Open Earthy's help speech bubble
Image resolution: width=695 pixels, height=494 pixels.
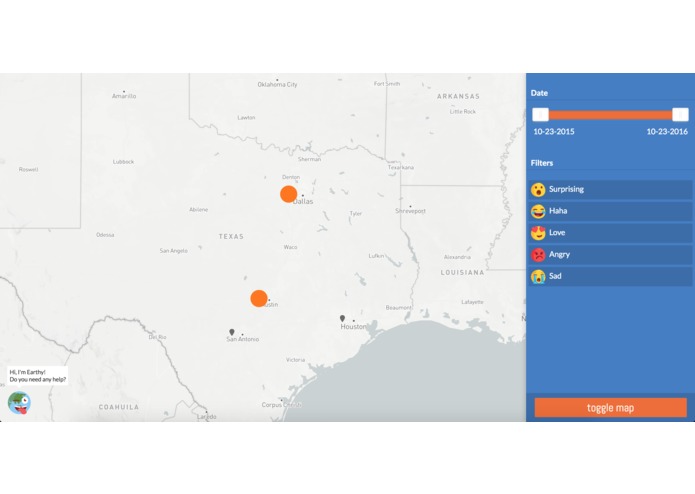pyautogui.click(x=38, y=376)
